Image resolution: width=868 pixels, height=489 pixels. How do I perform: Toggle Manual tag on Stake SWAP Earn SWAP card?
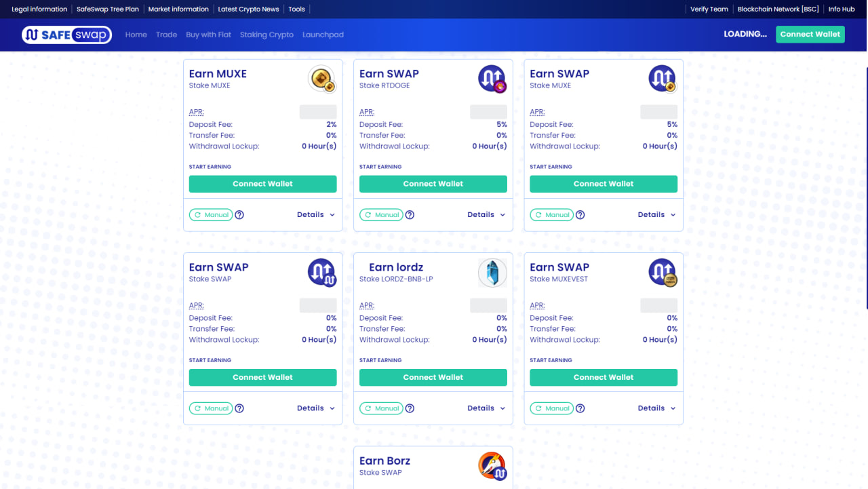pyautogui.click(x=211, y=408)
